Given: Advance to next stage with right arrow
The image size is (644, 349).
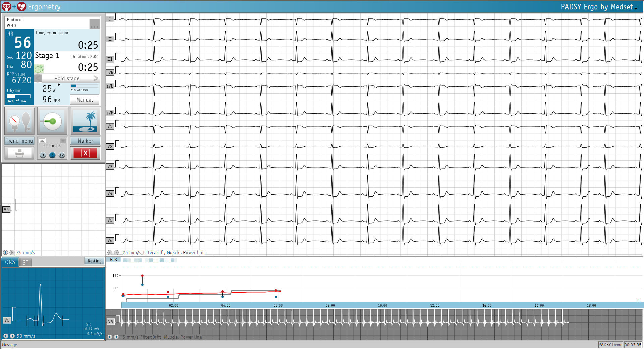Looking at the screenshot, I should coord(96,78).
